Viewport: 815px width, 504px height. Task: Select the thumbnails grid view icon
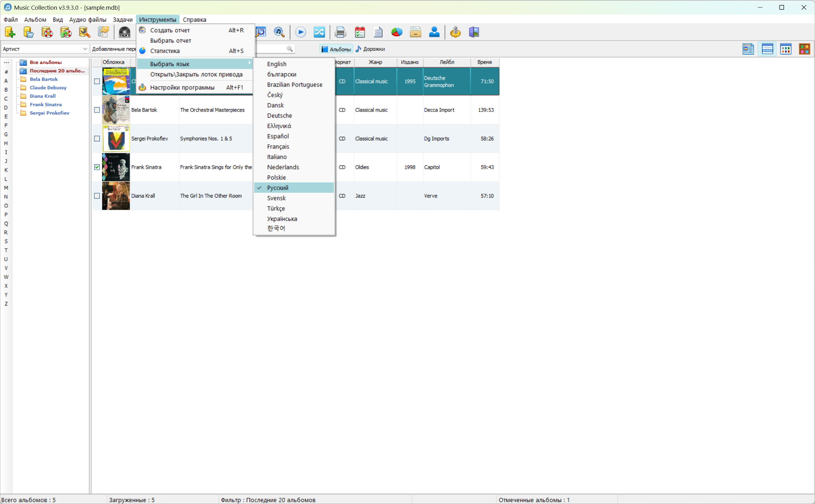point(786,49)
